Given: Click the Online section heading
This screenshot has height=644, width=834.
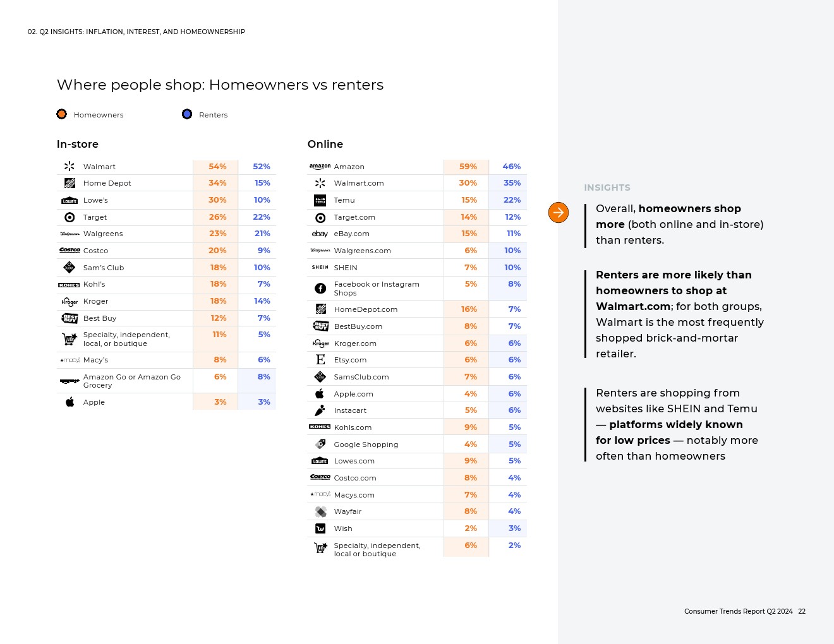Looking at the screenshot, I should (325, 144).
